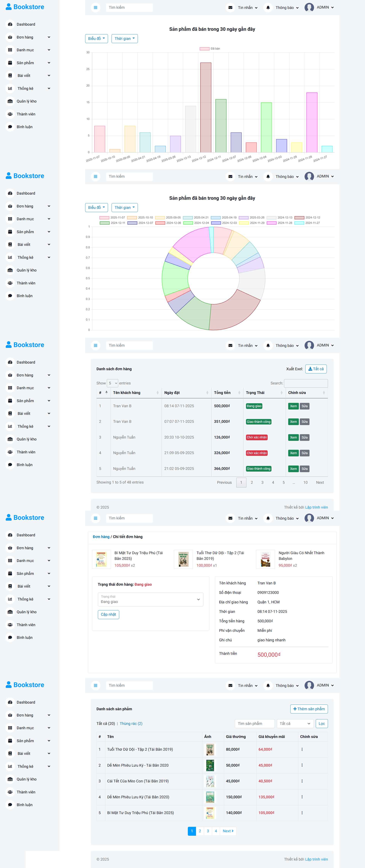
Task: Open the Biểu đồ dropdown above bar chart
Action: [x=97, y=39]
